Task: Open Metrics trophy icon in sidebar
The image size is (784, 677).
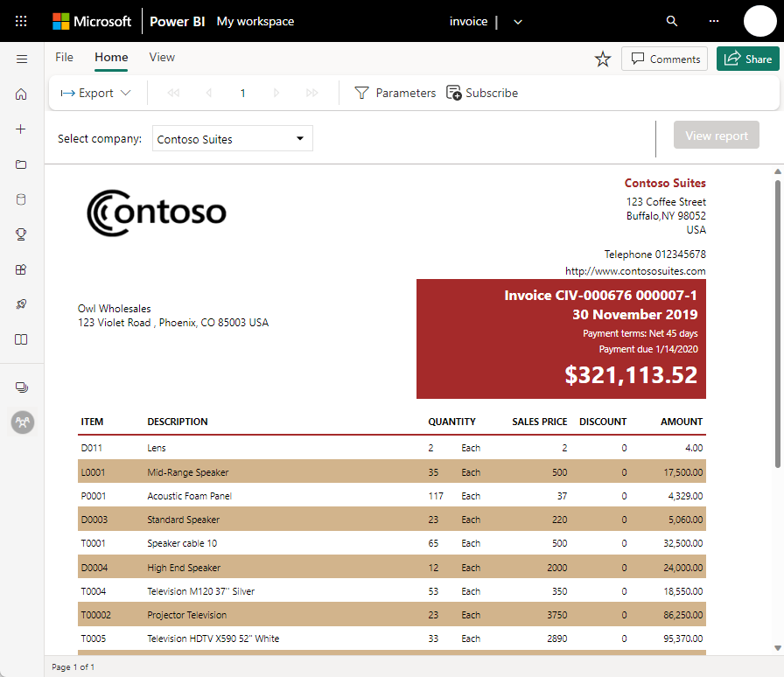Action: click(x=21, y=234)
